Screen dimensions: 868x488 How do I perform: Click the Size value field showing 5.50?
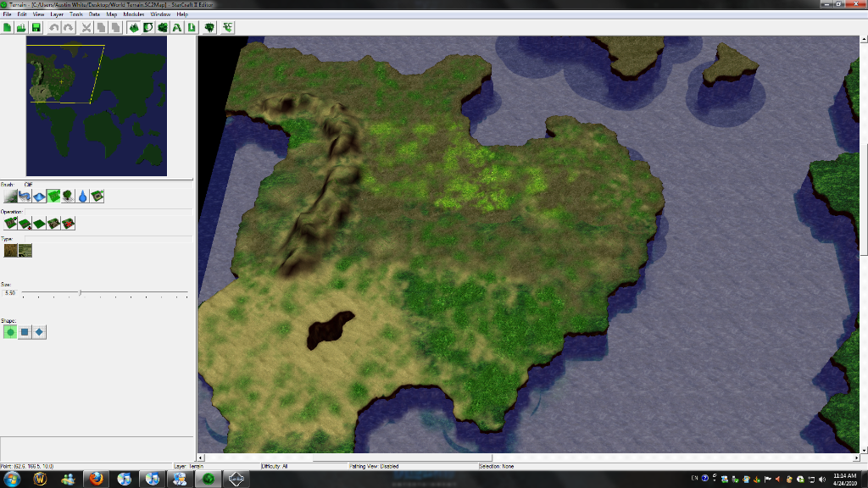pyautogui.click(x=10, y=292)
